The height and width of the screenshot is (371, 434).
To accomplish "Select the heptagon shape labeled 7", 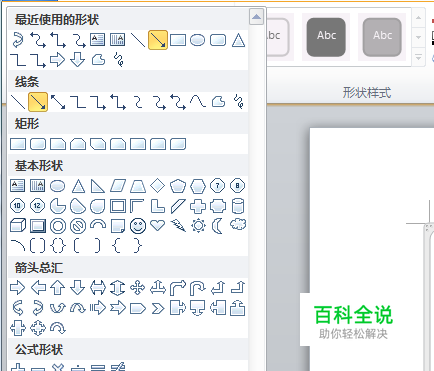I will [218, 186].
